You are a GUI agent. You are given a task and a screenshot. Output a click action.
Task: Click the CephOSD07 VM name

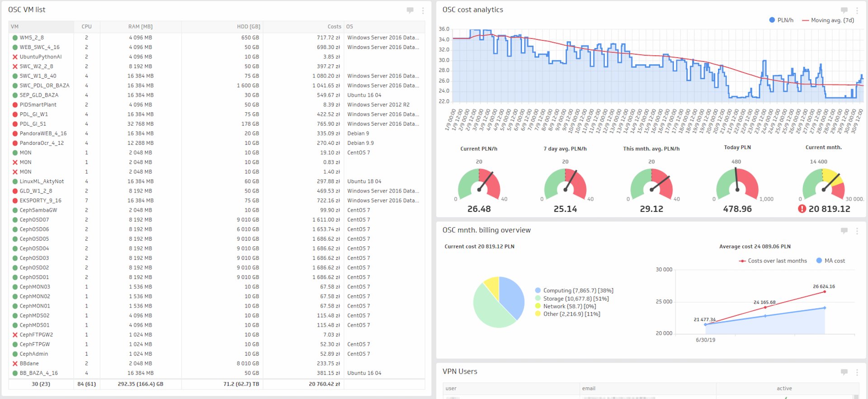point(34,220)
